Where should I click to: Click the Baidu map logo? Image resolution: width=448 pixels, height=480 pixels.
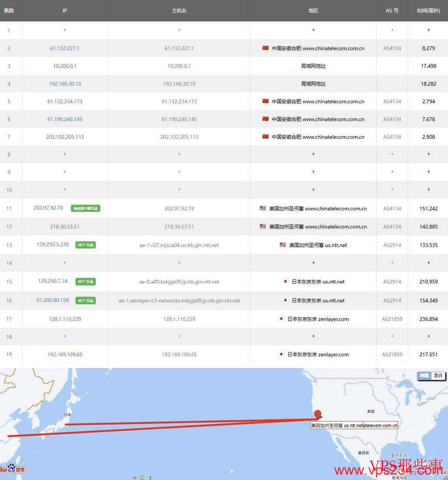tap(13, 468)
